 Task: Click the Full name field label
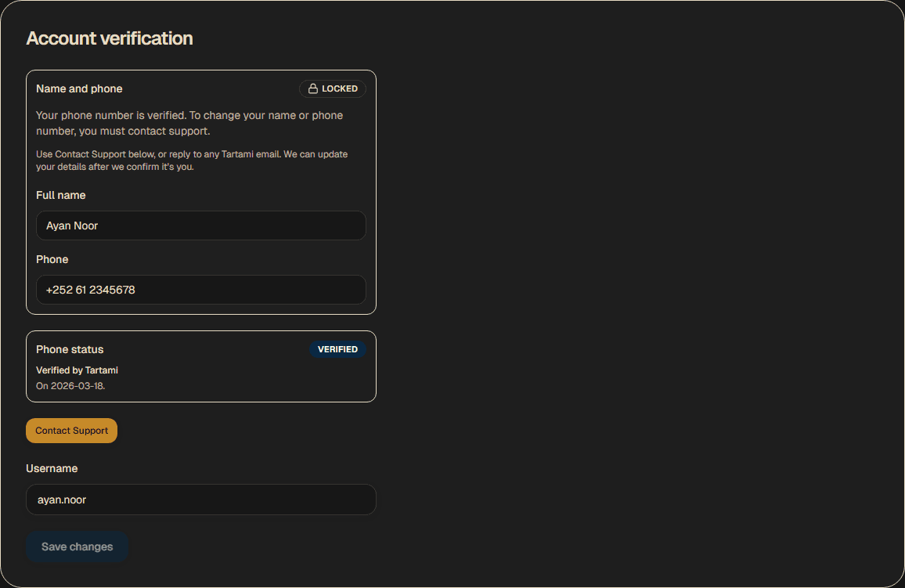(x=60, y=195)
